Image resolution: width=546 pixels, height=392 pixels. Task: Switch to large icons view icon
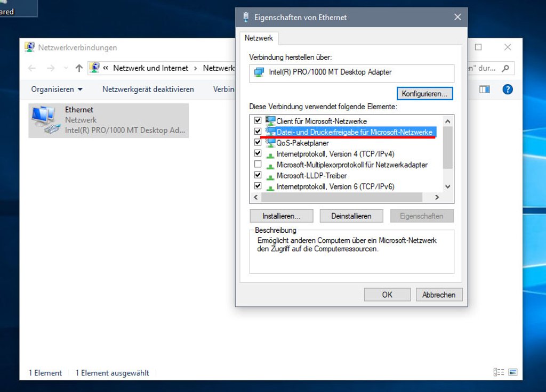click(512, 372)
